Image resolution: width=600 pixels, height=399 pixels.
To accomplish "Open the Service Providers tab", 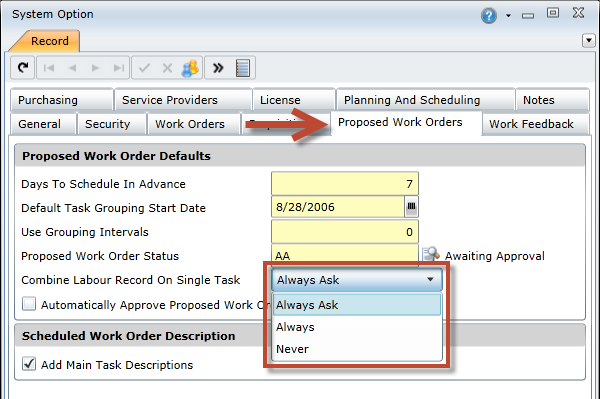I will tap(183, 100).
